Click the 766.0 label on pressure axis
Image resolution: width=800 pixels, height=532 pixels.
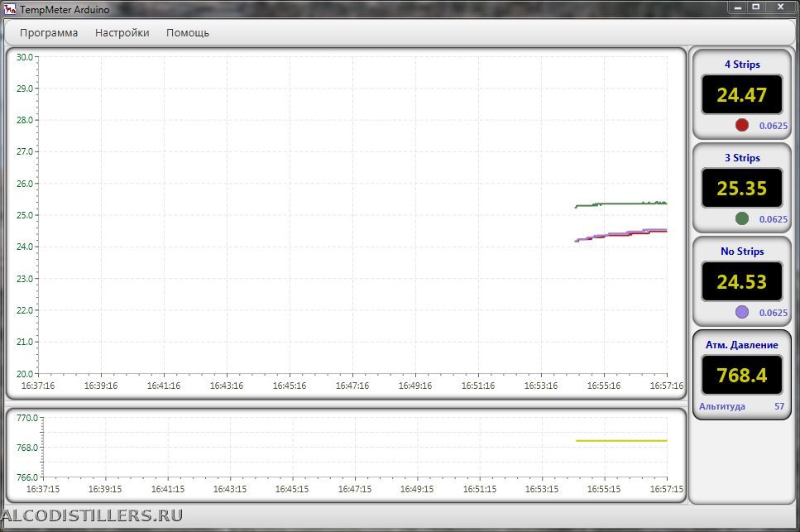tap(27, 477)
